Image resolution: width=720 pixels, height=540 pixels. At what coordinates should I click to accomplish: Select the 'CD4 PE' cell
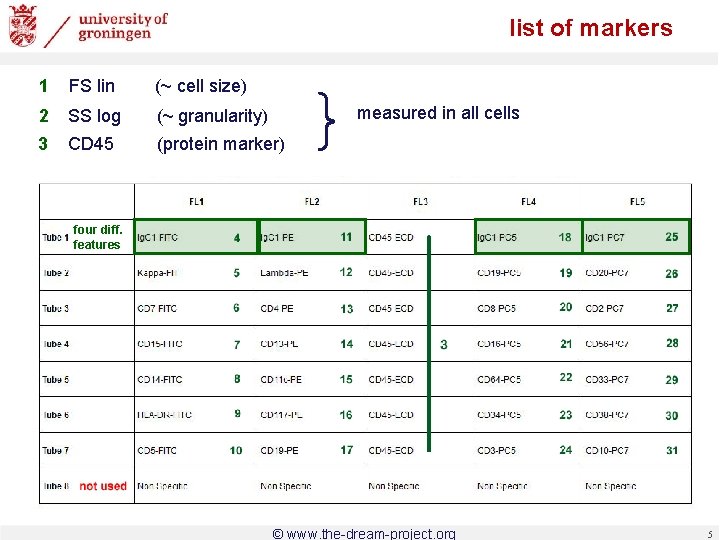[277, 309]
